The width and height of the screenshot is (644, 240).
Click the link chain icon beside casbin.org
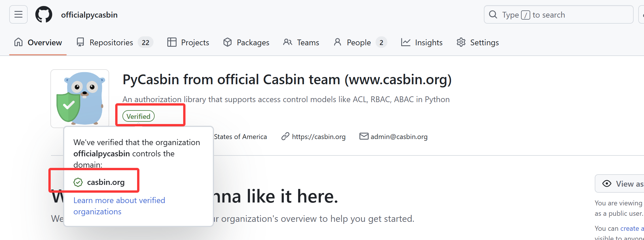pos(285,136)
